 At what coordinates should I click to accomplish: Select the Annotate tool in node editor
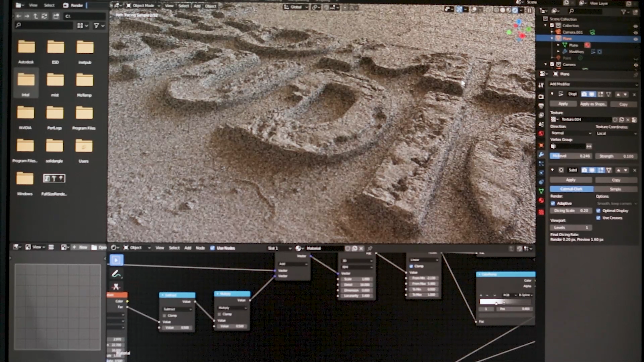tap(116, 274)
